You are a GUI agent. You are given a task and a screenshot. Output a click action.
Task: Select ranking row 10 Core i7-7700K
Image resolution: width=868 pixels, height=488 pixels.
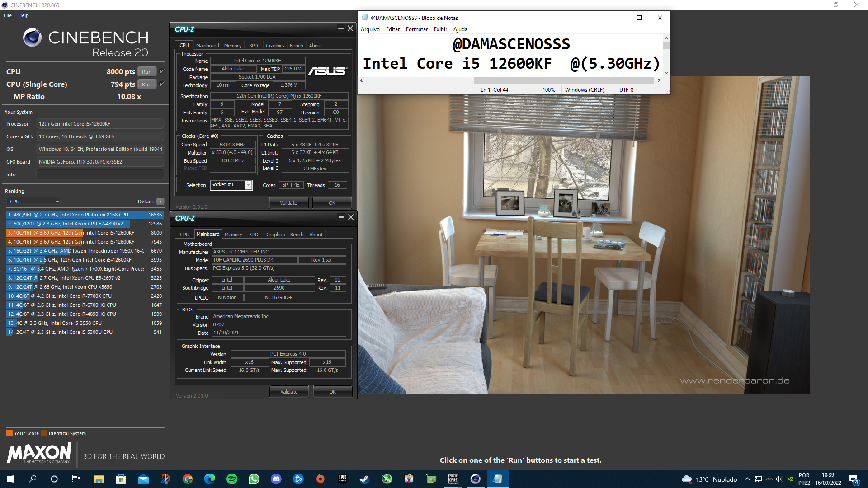(x=85, y=296)
